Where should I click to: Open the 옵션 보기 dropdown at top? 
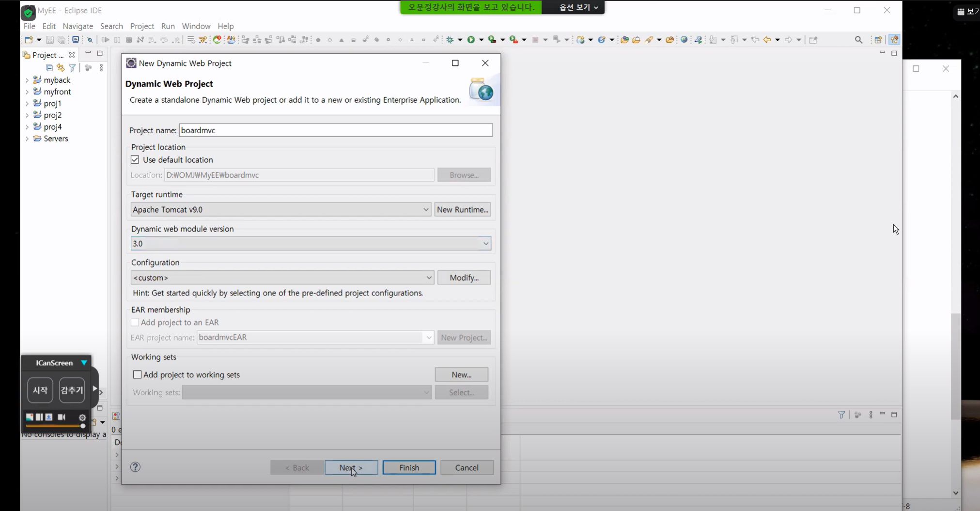578,7
